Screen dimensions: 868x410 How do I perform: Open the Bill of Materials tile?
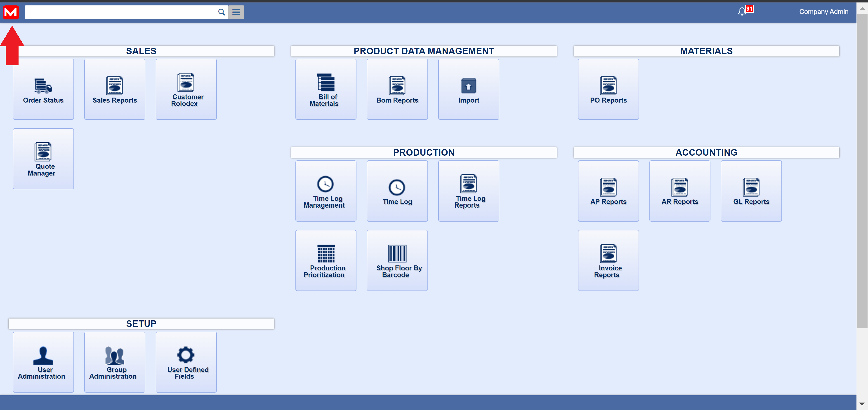[x=325, y=89]
